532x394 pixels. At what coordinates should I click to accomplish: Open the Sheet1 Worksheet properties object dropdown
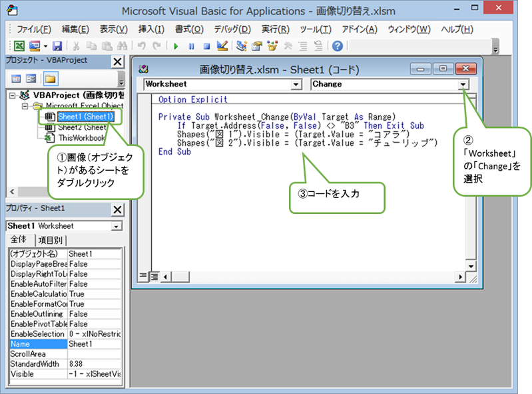point(117,226)
